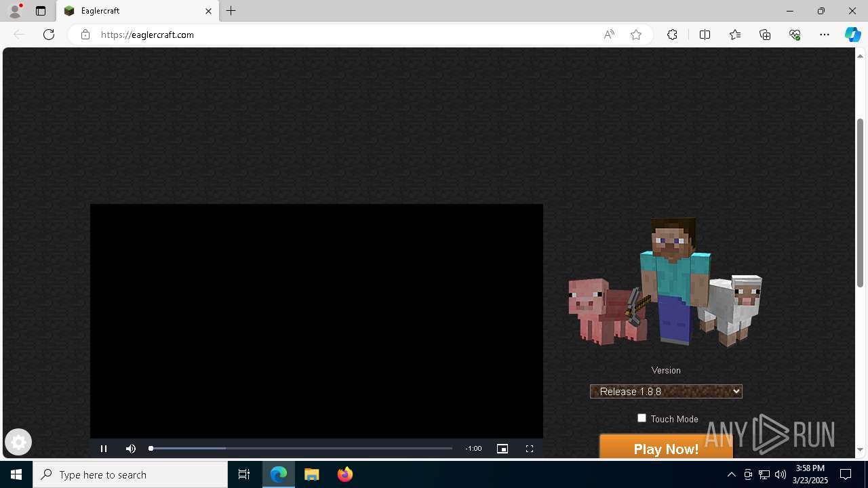The width and height of the screenshot is (868, 488).
Task: Click the -1:00 remaining time label
Action: [473, 449]
